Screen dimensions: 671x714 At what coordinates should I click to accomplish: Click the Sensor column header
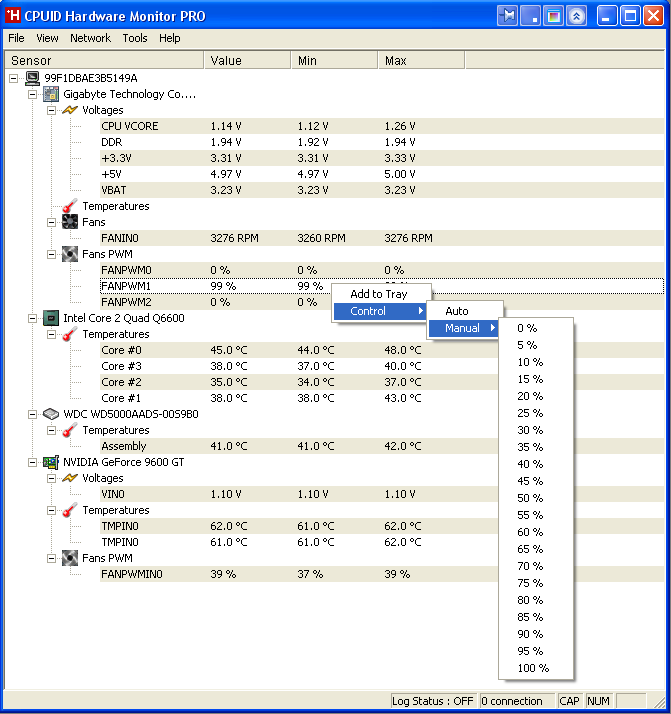coord(104,61)
